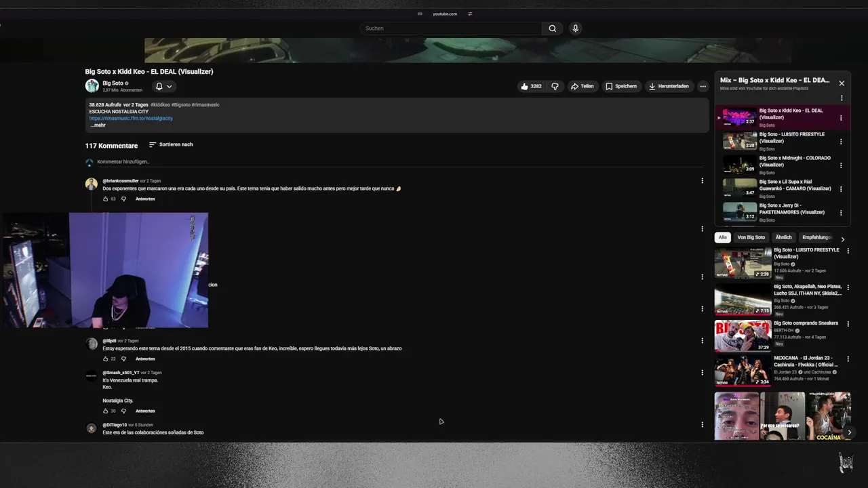
Task: Like the video with 3282 likes
Action: tap(531, 86)
